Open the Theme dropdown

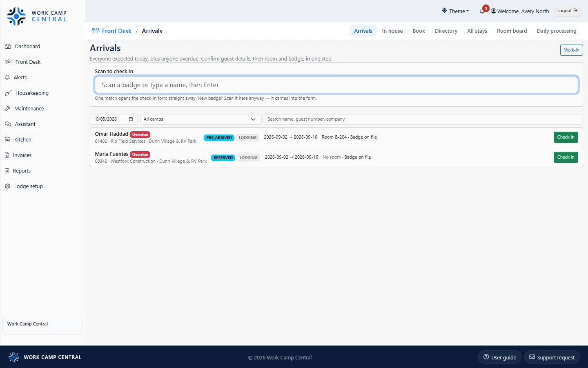pyautogui.click(x=455, y=11)
